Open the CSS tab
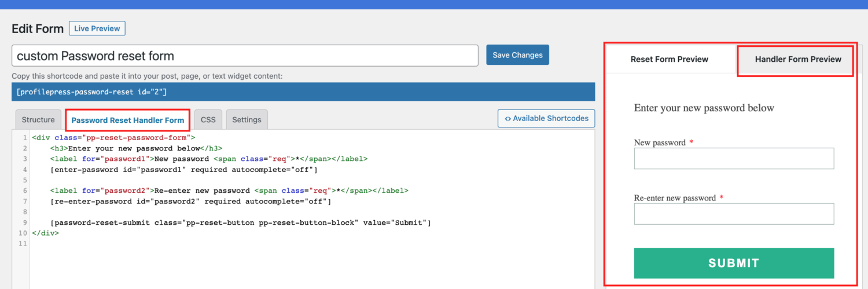The height and width of the screenshot is (289, 868). point(208,120)
